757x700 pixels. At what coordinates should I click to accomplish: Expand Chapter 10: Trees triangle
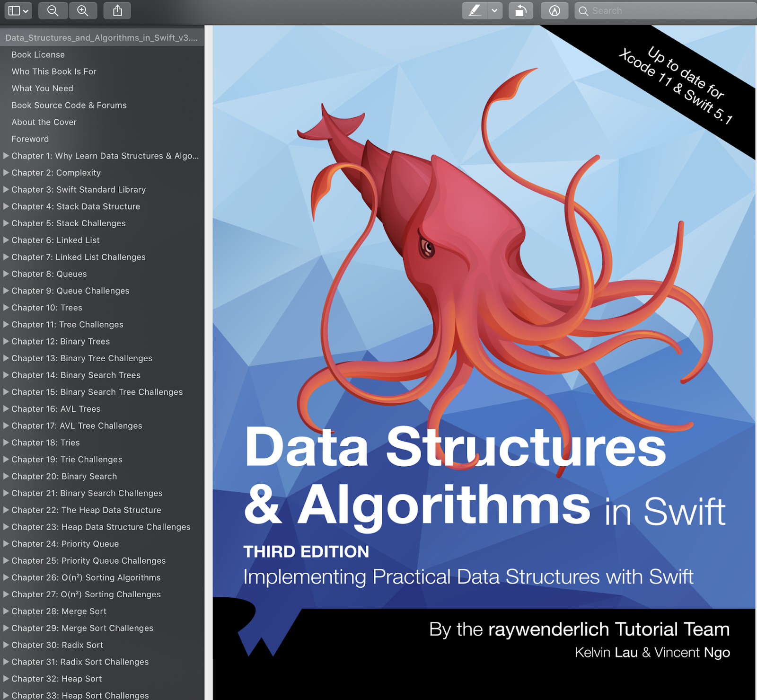(x=6, y=307)
